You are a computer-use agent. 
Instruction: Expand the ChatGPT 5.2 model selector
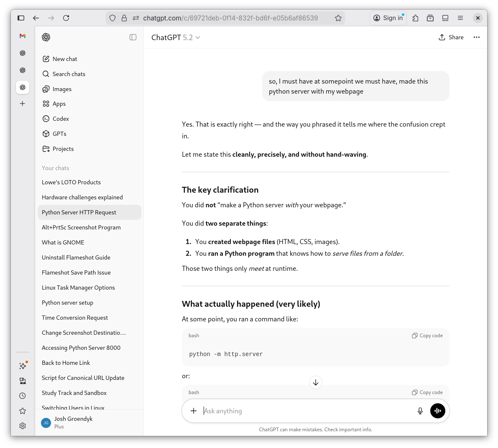pyautogui.click(x=176, y=38)
